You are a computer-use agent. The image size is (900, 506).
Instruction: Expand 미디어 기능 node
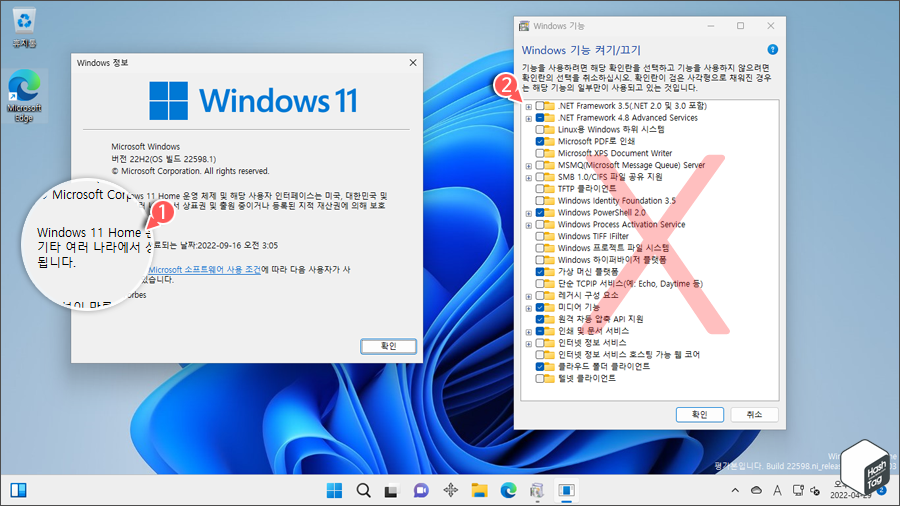click(529, 308)
